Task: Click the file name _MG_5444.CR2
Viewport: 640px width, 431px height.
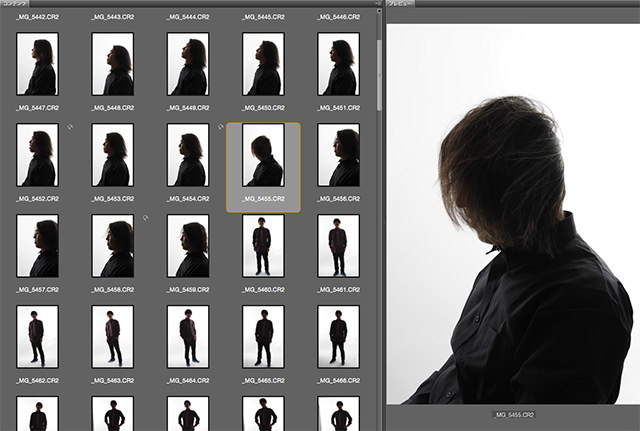Action: tap(188, 17)
